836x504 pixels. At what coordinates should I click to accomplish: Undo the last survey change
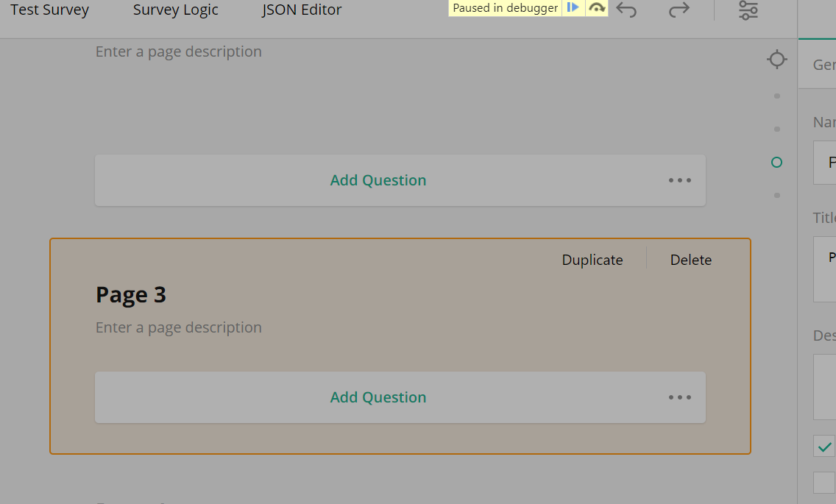click(x=626, y=11)
